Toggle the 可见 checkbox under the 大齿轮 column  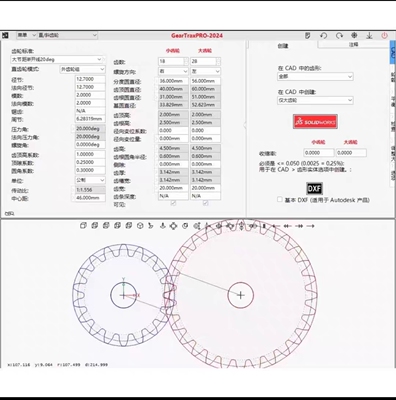click(206, 203)
